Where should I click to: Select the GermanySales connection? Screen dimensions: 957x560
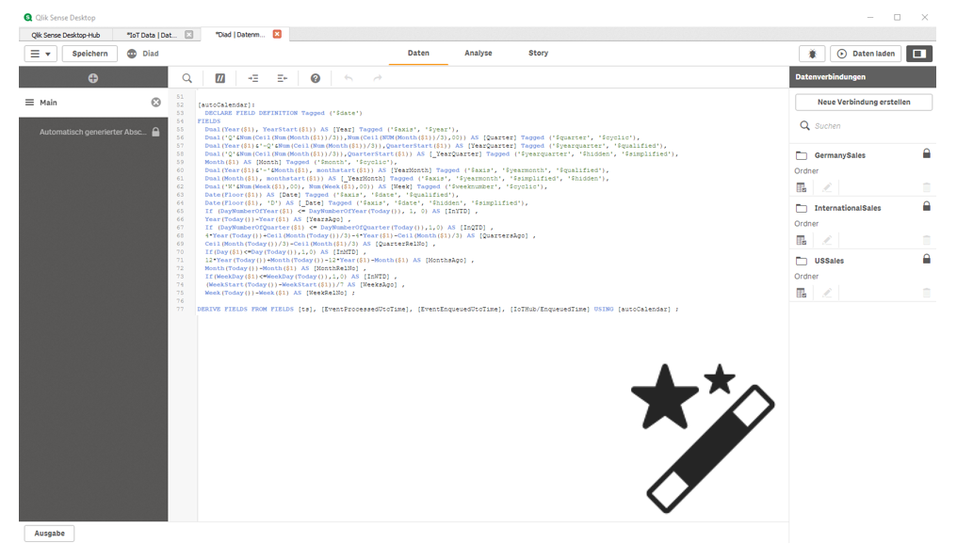point(840,155)
